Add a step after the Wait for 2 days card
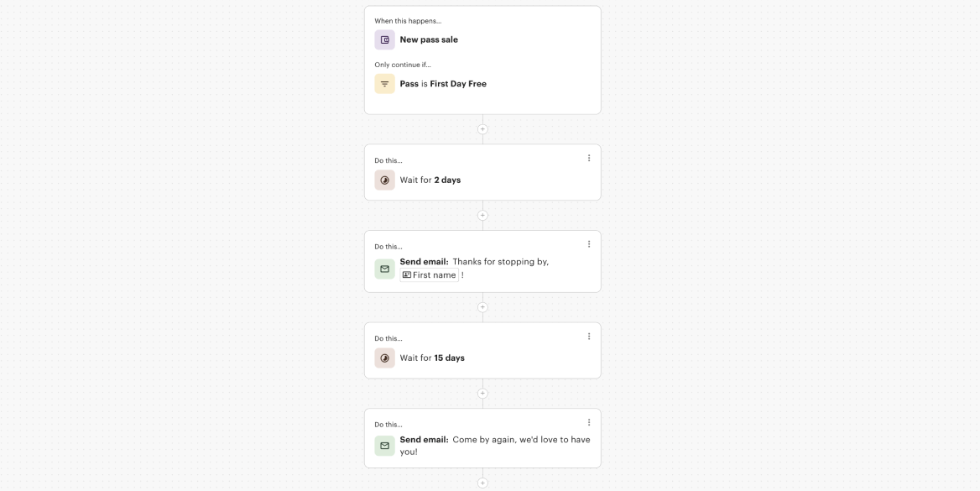The image size is (980, 491). point(482,215)
